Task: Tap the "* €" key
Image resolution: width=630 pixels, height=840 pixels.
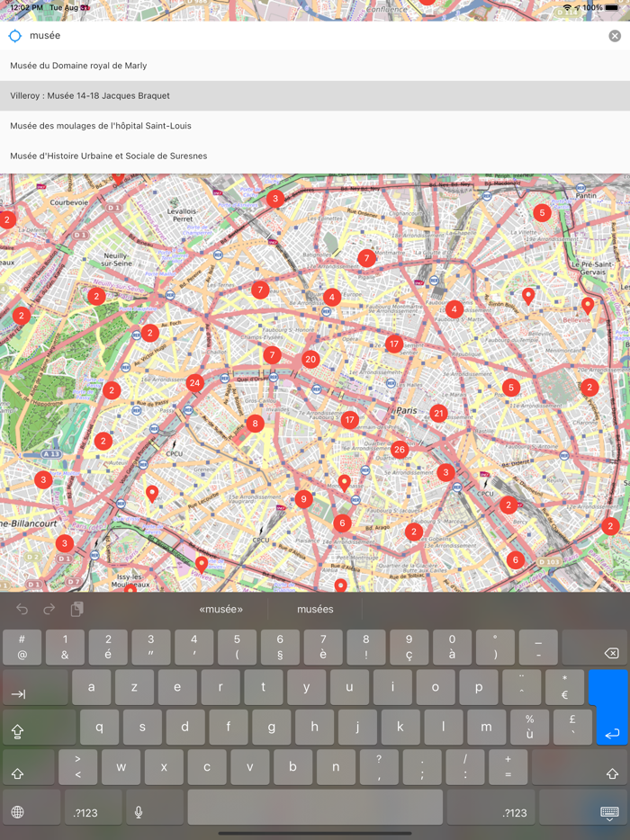Action: pos(564,687)
